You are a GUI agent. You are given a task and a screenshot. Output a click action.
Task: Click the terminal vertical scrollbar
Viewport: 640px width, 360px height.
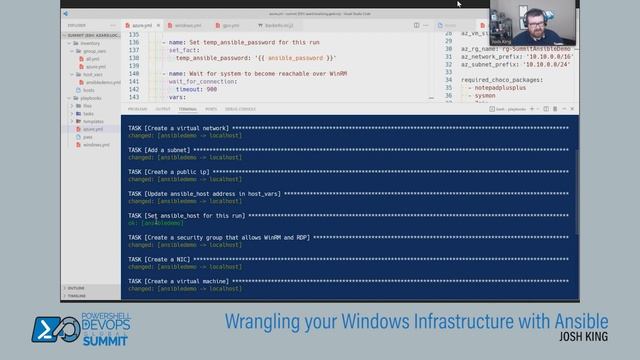click(x=577, y=192)
